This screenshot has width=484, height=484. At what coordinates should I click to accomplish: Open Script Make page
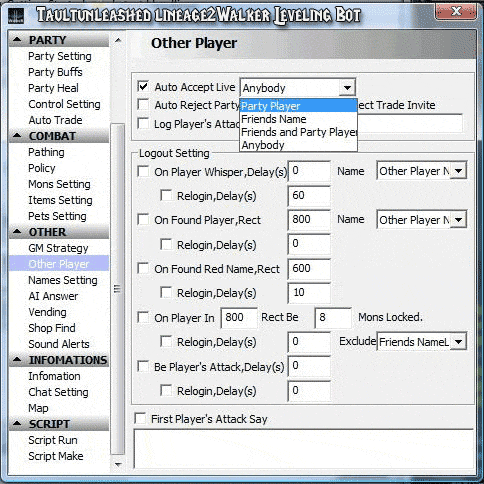[x=56, y=456]
